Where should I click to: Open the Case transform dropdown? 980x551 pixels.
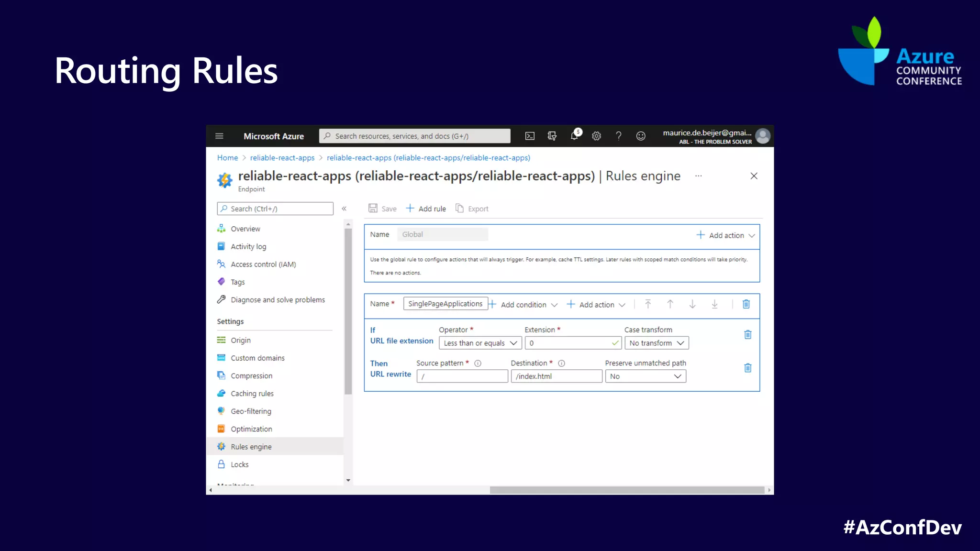(656, 343)
